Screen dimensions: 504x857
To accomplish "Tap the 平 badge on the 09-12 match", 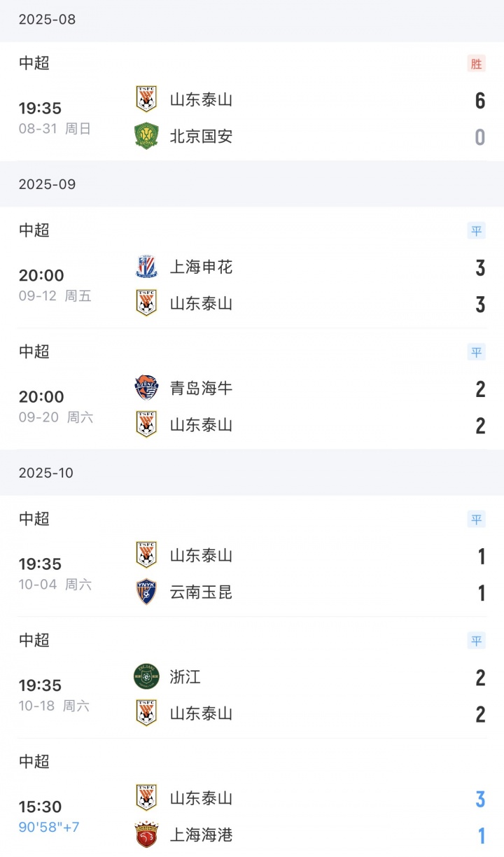I will pos(476,232).
